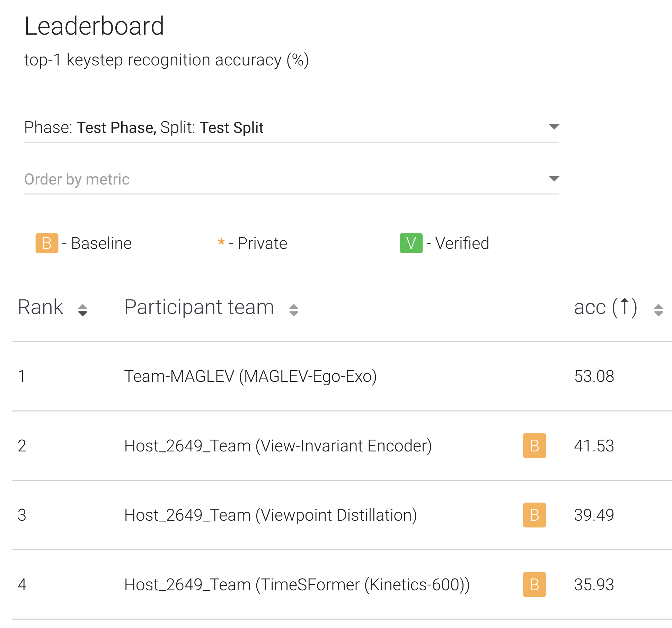The width and height of the screenshot is (672, 628).
Task: Sort by Participant team column arrows
Action: click(293, 310)
